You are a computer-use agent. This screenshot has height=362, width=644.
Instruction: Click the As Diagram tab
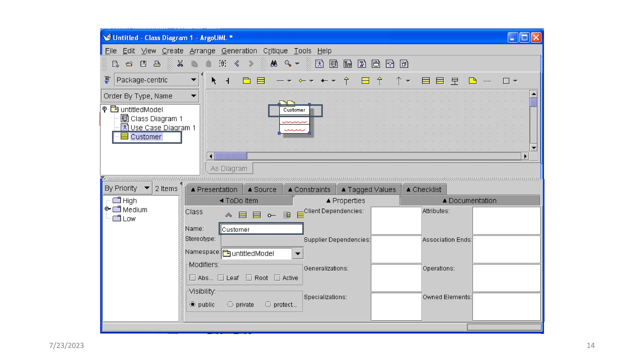229,168
